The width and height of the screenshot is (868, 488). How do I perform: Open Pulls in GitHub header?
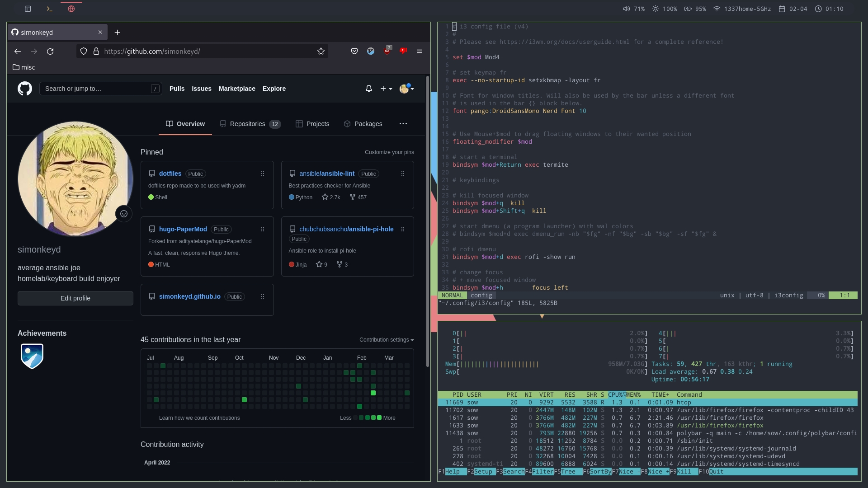[177, 89]
